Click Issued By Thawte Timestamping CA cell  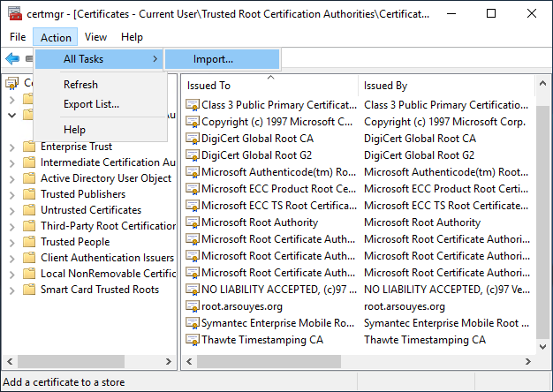(x=425, y=340)
